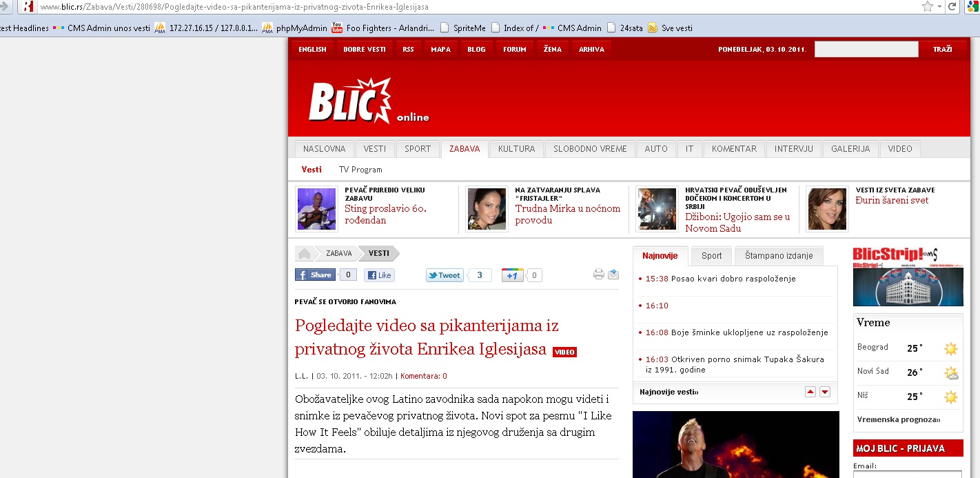The height and width of the screenshot is (478, 980).
Task: Tweet this article via the Tweet button
Action: pyautogui.click(x=444, y=275)
